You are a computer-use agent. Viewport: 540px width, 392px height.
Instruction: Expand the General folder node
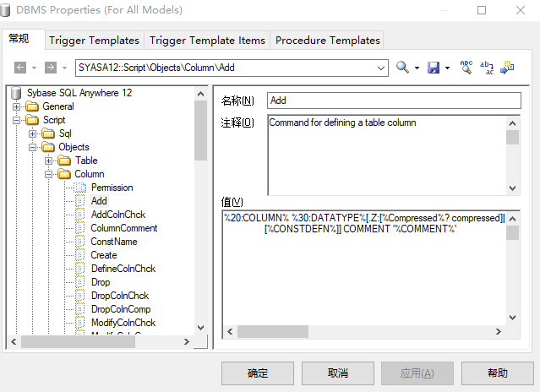coord(16,106)
